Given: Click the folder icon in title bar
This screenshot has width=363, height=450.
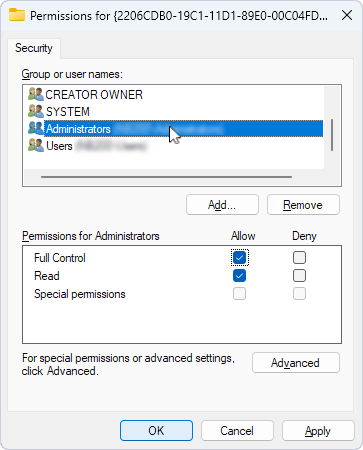Looking at the screenshot, I should click(17, 15).
